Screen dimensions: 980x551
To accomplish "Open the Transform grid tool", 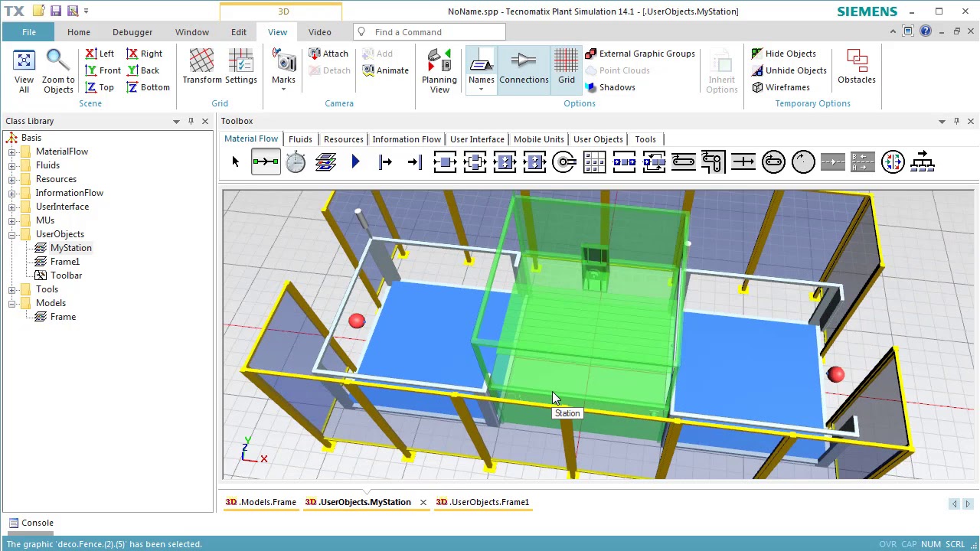I will click(x=202, y=67).
